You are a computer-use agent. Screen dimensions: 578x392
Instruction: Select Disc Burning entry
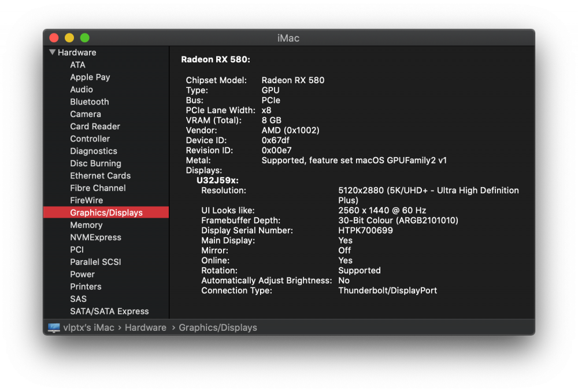point(95,163)
